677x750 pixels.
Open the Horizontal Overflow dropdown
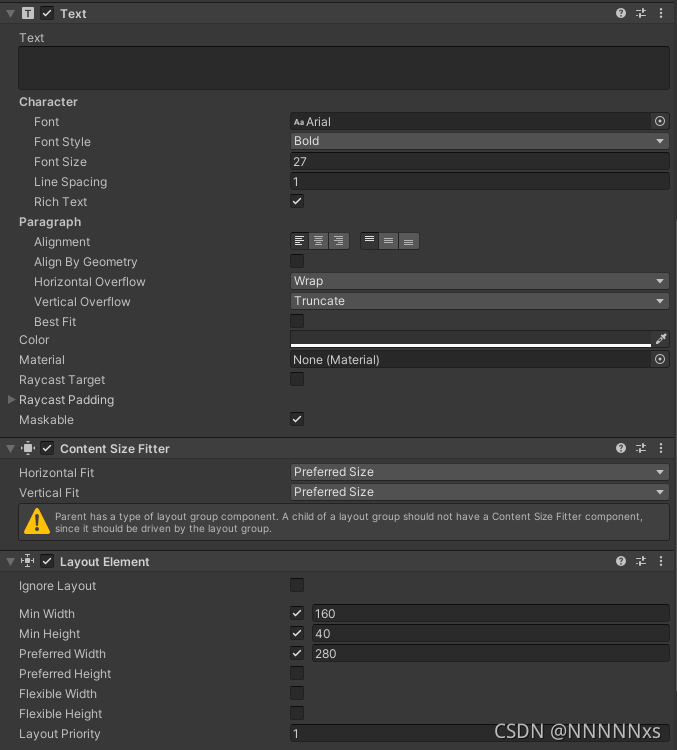click(479, 281)
